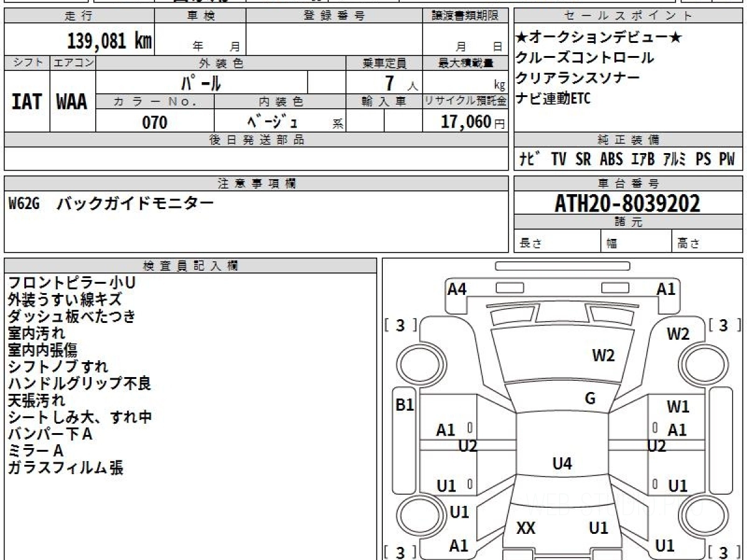The image size is (747, 560).
Task: Click the 内装色 header
Action: tap(280, 101)
